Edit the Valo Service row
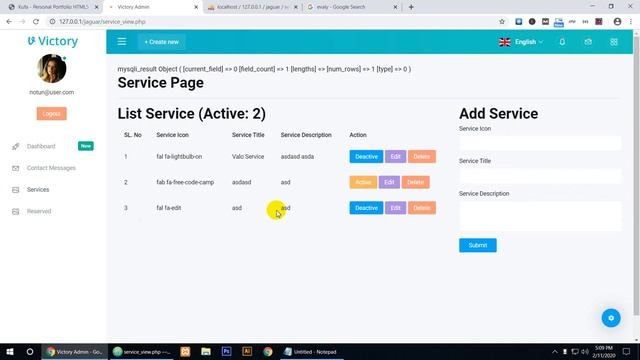The height and width of the screenshot is (360, 640). (x=395, y=157)
